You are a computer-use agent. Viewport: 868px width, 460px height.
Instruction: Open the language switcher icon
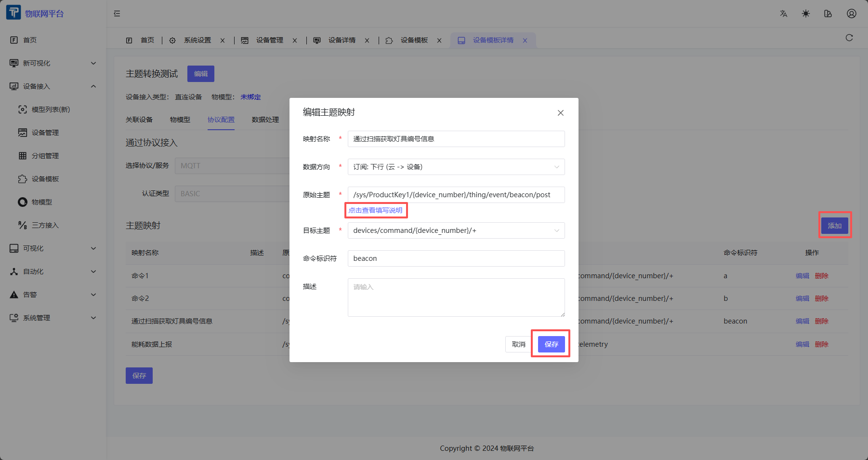783,14
